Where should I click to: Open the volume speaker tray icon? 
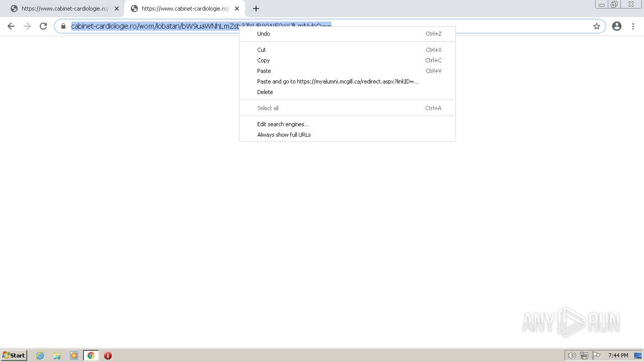coord(572,355)
